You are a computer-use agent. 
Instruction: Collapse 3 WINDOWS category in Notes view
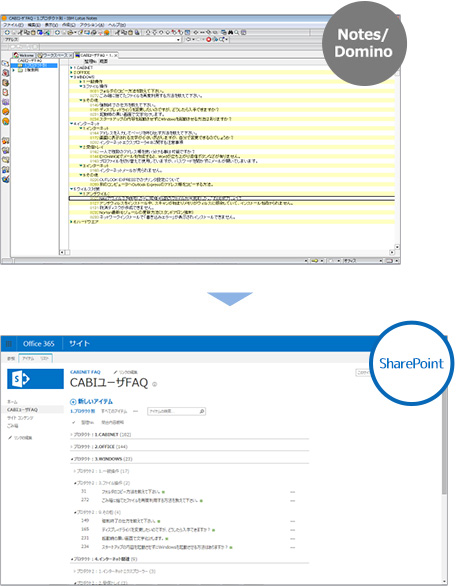pos(71,77)
